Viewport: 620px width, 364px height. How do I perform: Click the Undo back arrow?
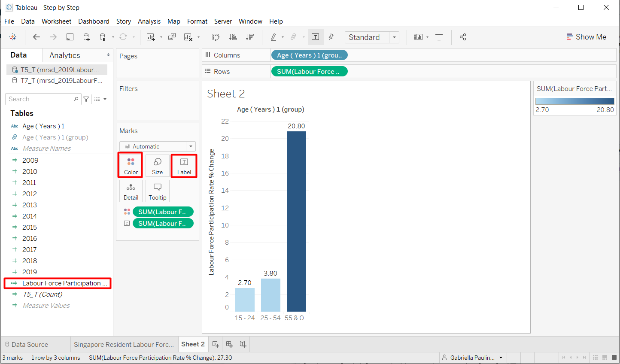pos(36,37)
